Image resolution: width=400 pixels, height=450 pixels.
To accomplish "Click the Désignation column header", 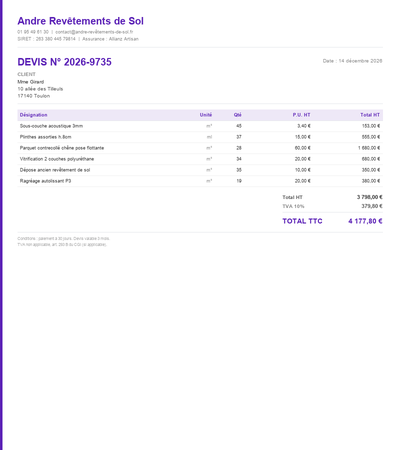I will click(33, 115).
